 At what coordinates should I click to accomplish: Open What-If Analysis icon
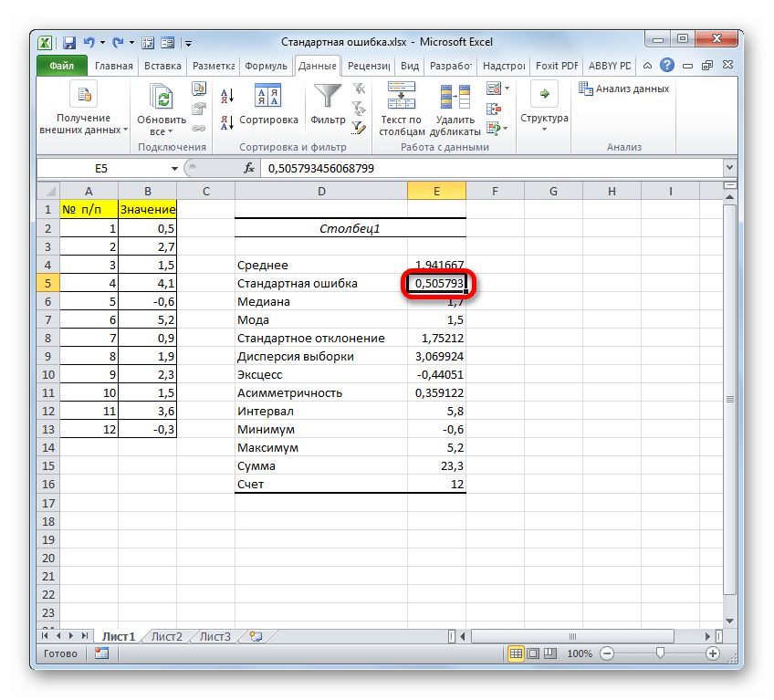tap(494, 129)
